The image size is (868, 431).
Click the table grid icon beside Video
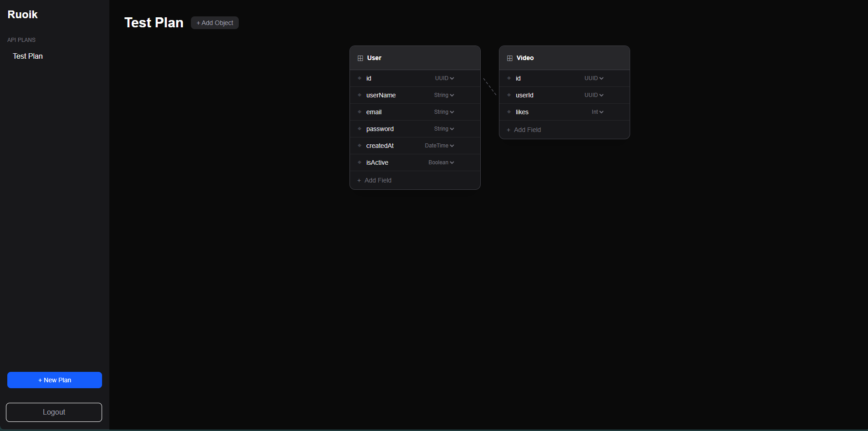(x=509, y=58)
